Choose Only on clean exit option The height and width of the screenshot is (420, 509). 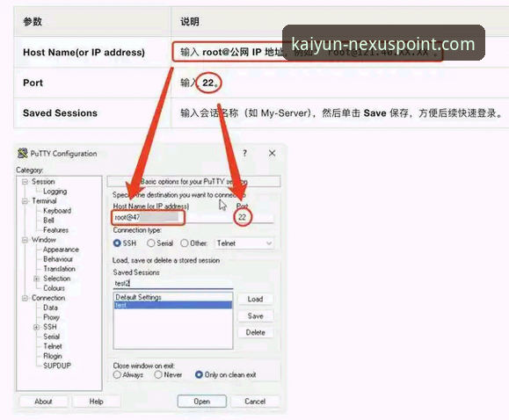coord(199,375)
